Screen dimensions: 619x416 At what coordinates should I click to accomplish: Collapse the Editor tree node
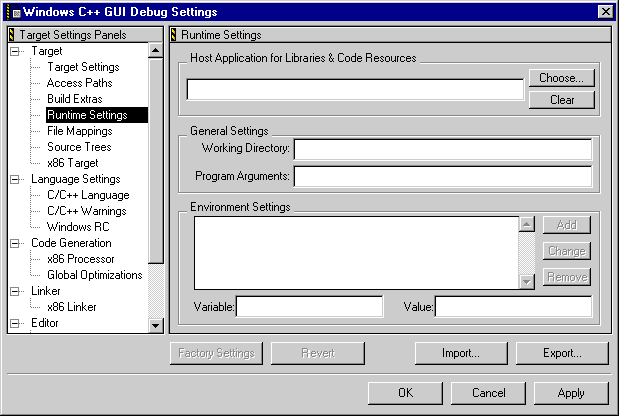tap(15, 324)
